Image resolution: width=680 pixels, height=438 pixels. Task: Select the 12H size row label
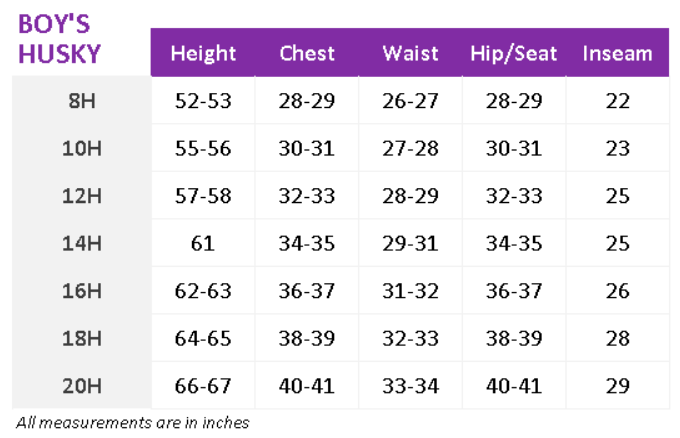[x=82, y=196]
